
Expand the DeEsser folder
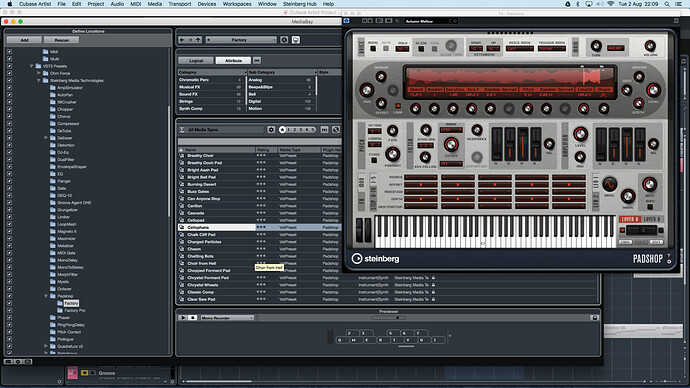point(46,138)
